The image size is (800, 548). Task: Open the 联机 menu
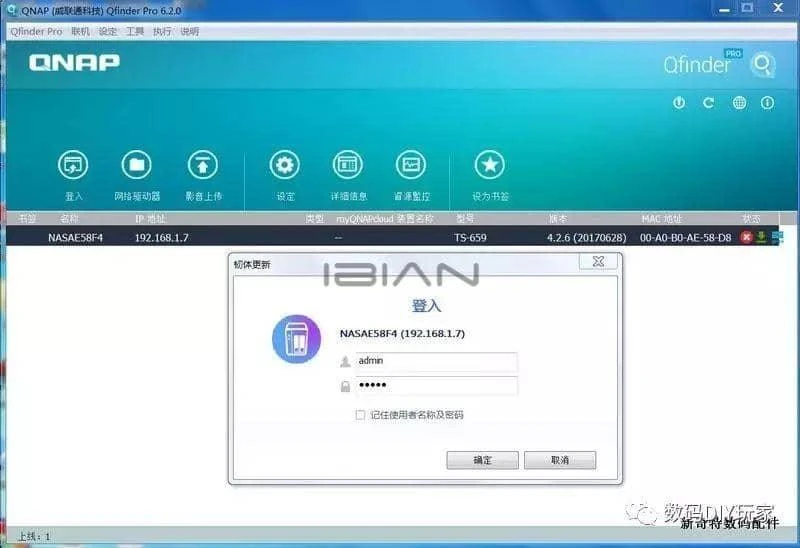coord(80,32)
